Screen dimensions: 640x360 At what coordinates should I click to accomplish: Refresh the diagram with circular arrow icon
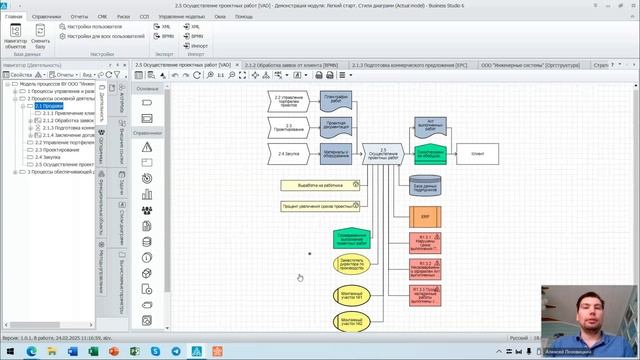[197, 75]
